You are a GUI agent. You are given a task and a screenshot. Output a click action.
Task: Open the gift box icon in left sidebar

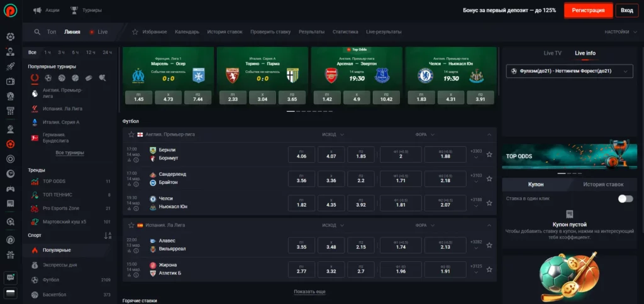pyautogui.click(x=11, y=255)
